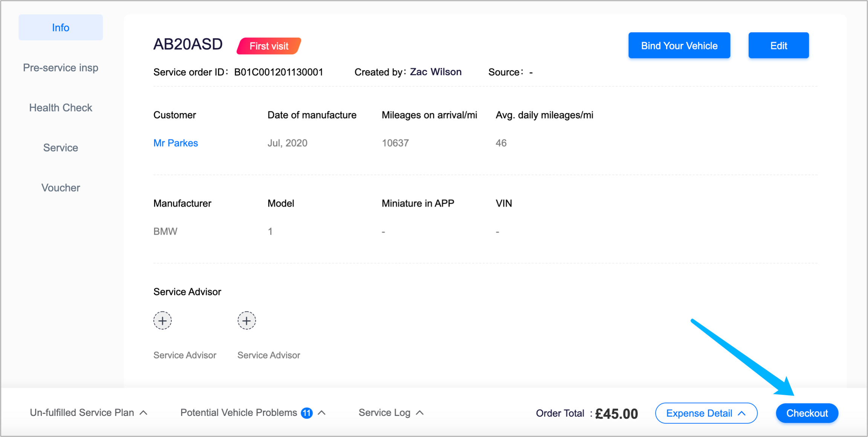The width and height of the screenshot is (868, 437).
Task: Expand the Potential Vehicle Problems chevron
Action: click(x=322, y=413)
